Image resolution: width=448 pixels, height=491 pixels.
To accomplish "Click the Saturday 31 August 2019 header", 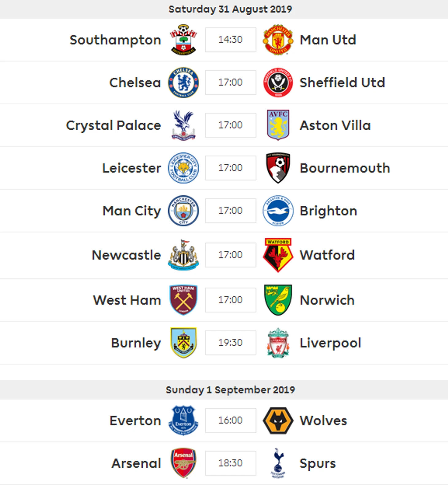I will [230, 9].
